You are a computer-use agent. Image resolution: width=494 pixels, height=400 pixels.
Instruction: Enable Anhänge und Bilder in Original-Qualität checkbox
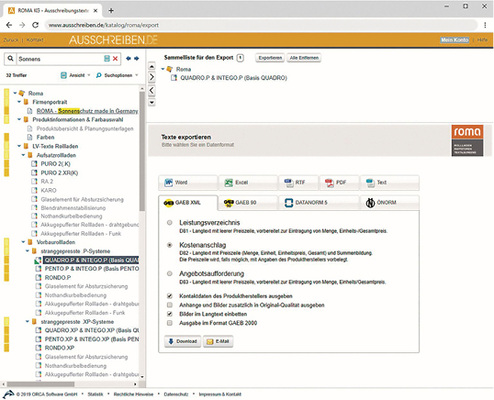pyautogui.click(x=170, y=305)
